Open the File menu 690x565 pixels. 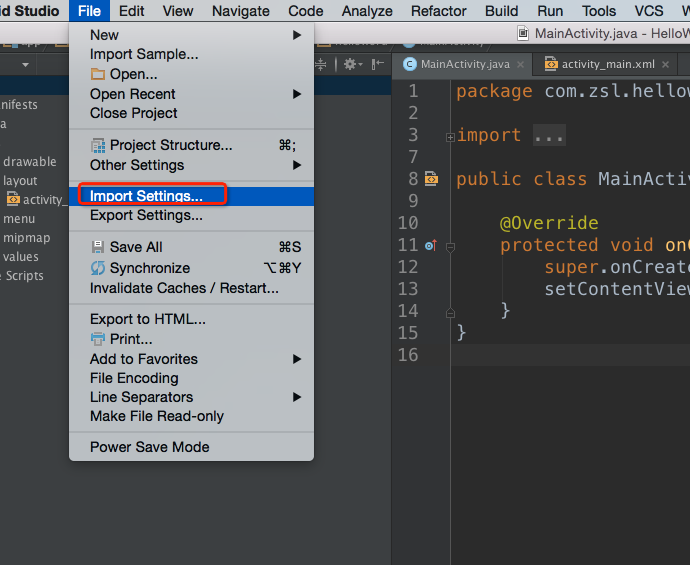click(89, 11)
